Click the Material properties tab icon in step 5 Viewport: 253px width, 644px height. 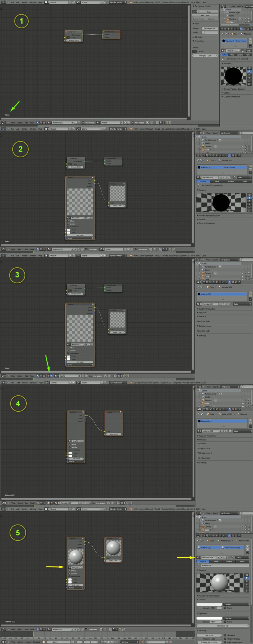229,536
